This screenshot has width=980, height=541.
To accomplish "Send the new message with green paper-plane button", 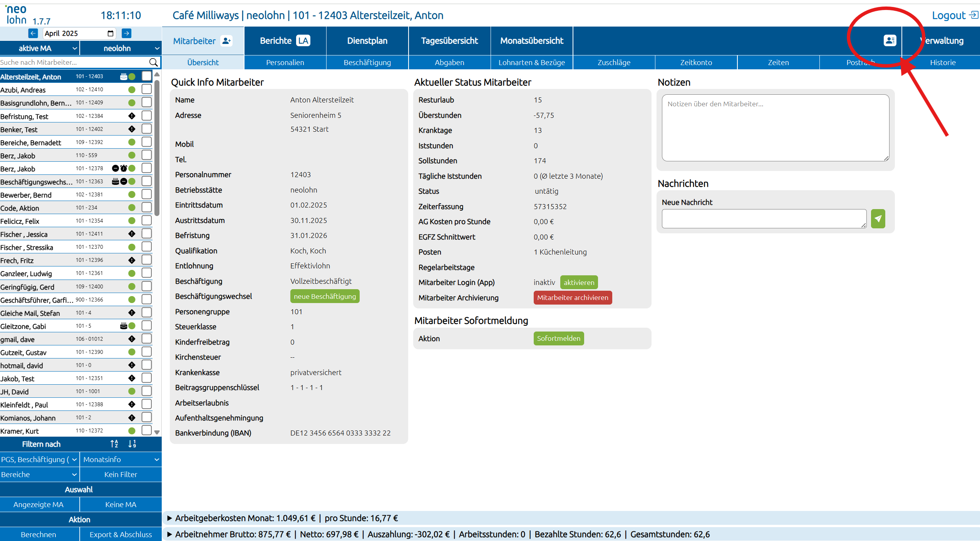I will pos(878,219).
